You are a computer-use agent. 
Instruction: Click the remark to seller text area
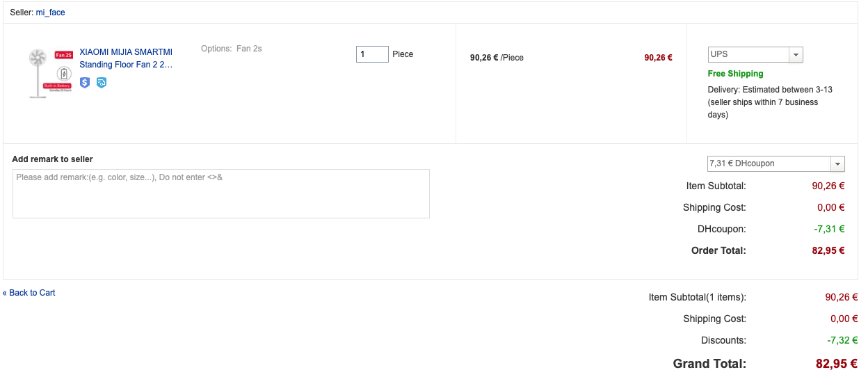pos(220,193)
